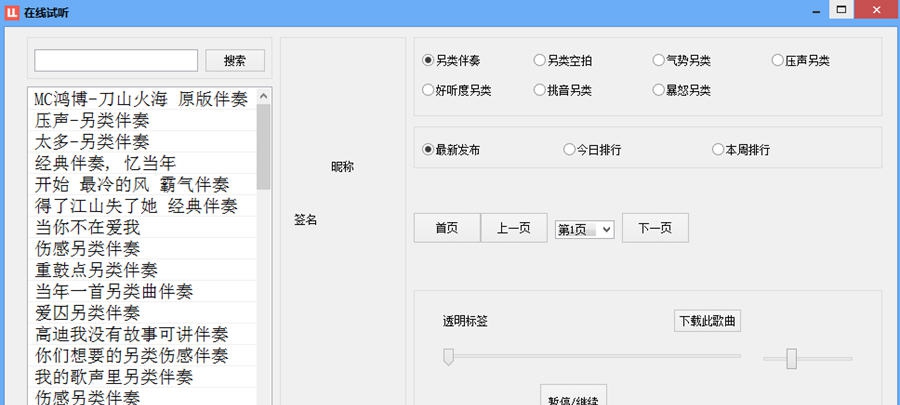Choose the 气势另类 option
The image size is (900, 405).
point(681,60)
